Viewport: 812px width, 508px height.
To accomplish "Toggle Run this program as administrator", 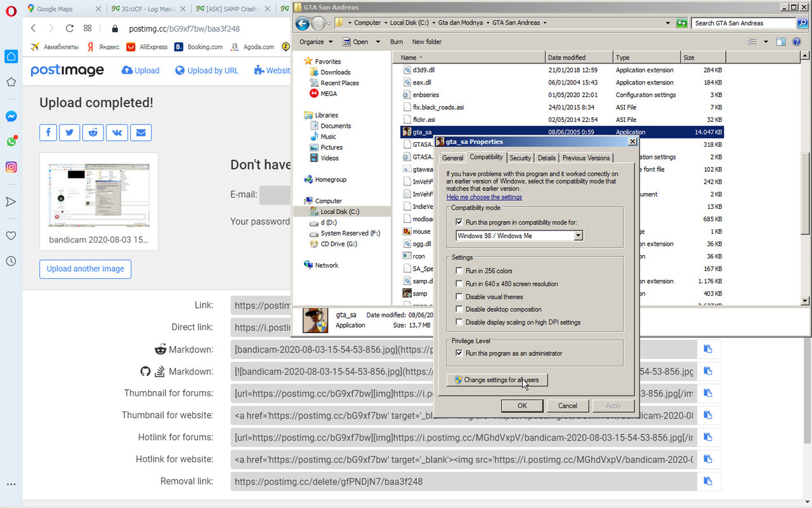I will tap(459, 353).
